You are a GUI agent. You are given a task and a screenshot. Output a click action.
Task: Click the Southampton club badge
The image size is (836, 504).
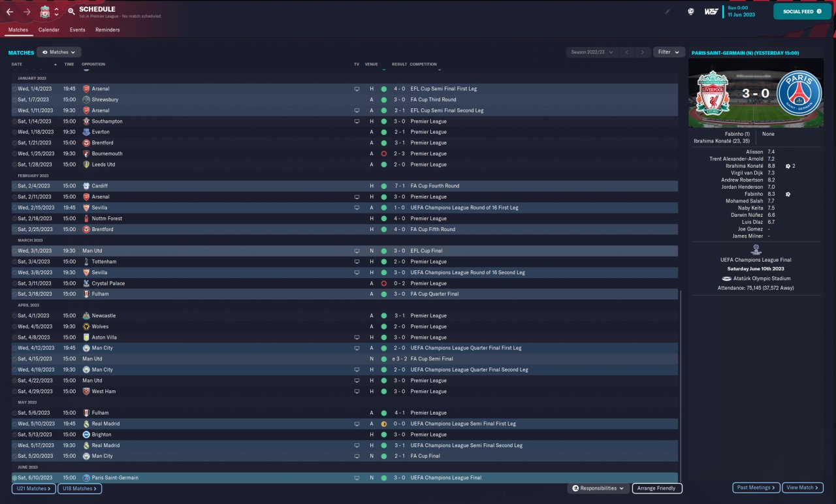click(x=86, y=121)
